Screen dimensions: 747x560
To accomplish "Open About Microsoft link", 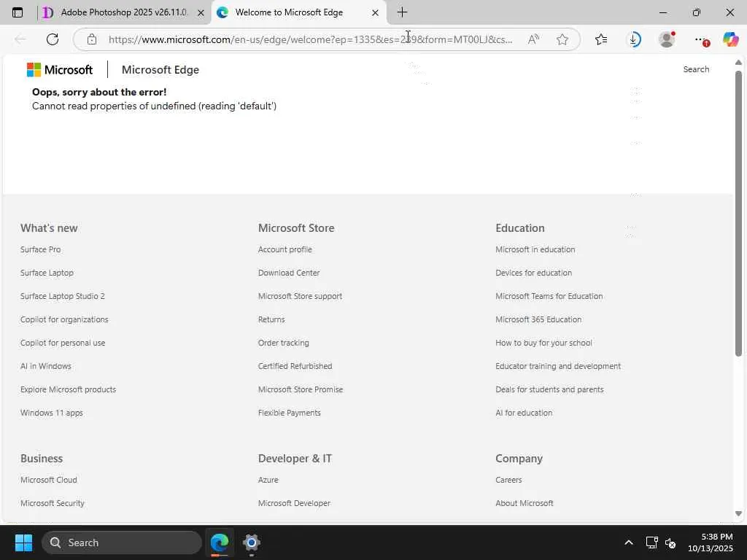I will (x=524, y=503).
